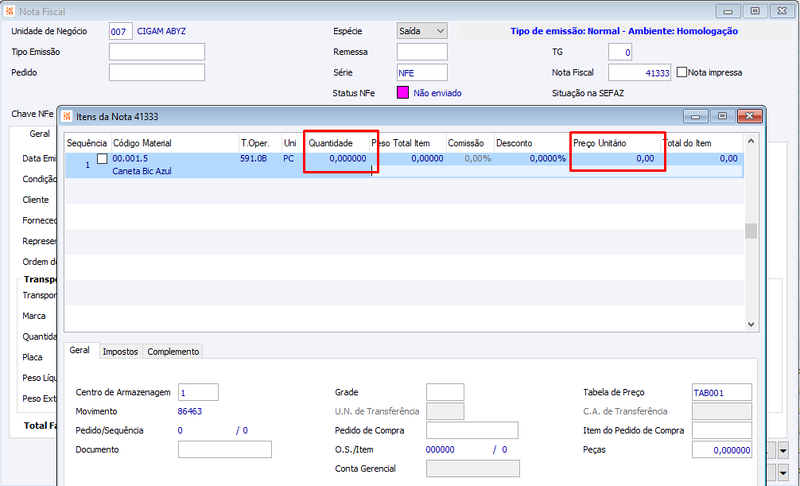Viewport: 800px width, 486px height.
Task: Tick the Nota impressa checkbox
Action: (682, 72)
